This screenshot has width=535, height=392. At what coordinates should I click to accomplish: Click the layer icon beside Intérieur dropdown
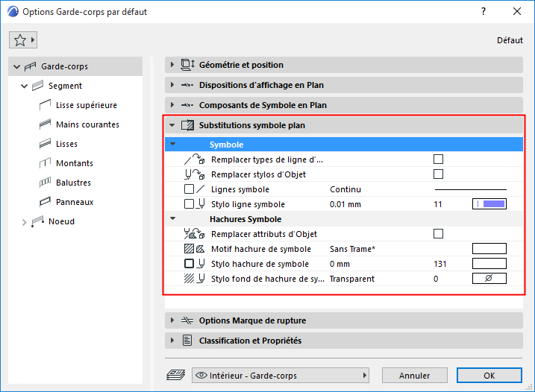176,376
